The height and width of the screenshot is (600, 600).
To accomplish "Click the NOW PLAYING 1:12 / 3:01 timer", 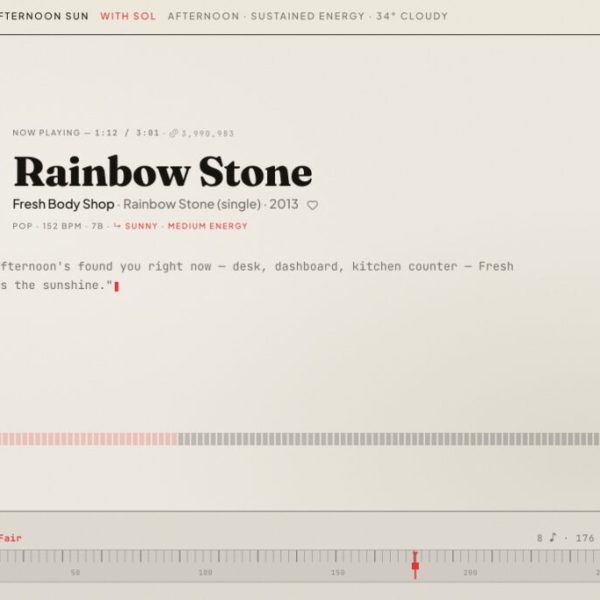I will 86,133.
